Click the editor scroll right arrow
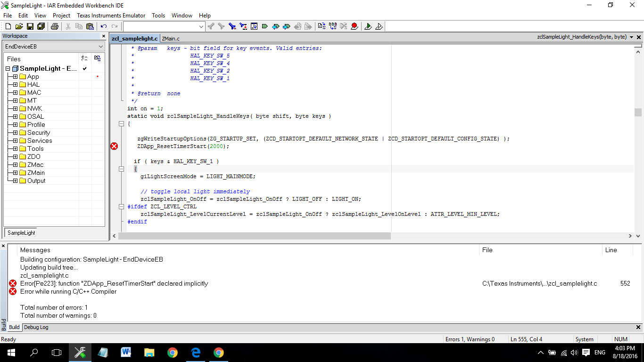Viewport: 644px width, 362px height. (631, 236)
